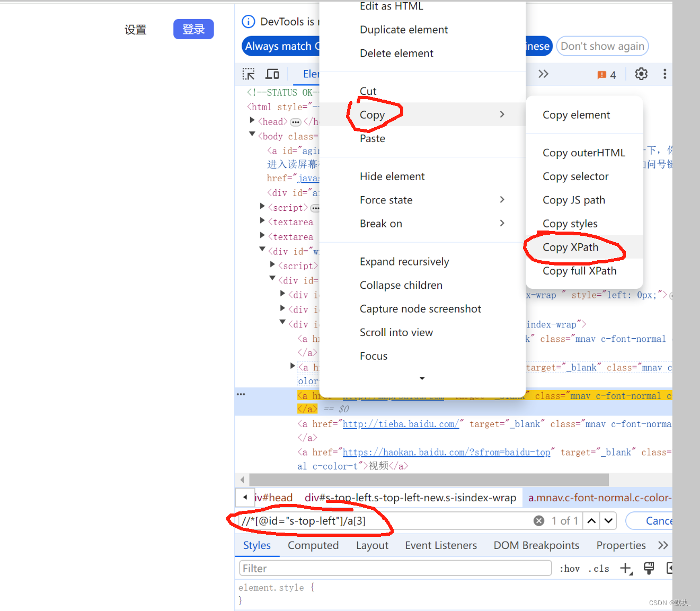This screenshot has width=700, height=611.
Task: Select Collapse children
Action: (x=422, y=285)
